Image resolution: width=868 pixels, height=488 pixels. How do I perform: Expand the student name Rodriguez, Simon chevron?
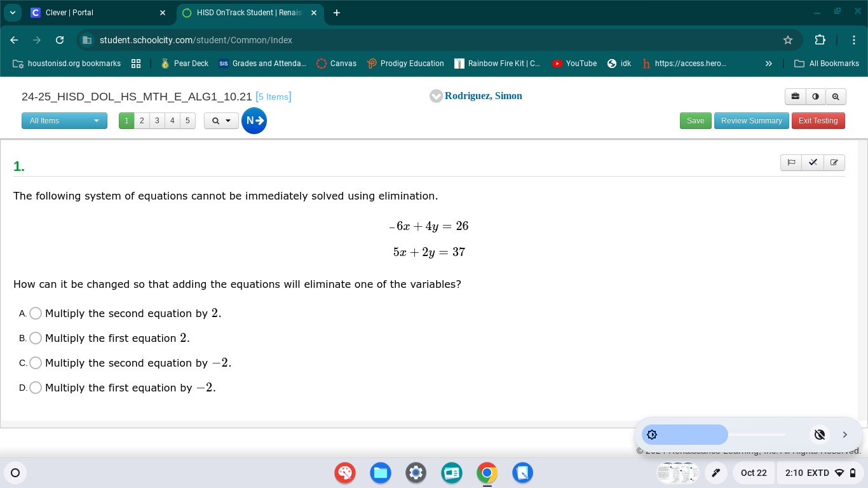436,96
